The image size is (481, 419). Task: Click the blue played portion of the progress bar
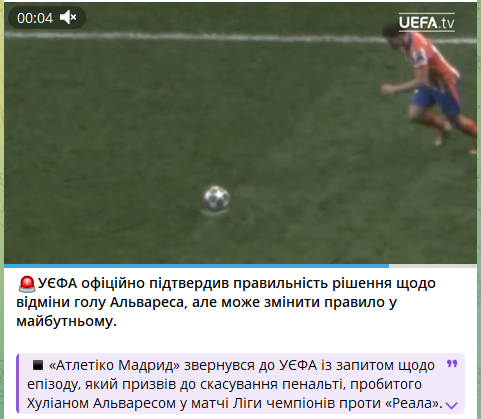(196, 266)
